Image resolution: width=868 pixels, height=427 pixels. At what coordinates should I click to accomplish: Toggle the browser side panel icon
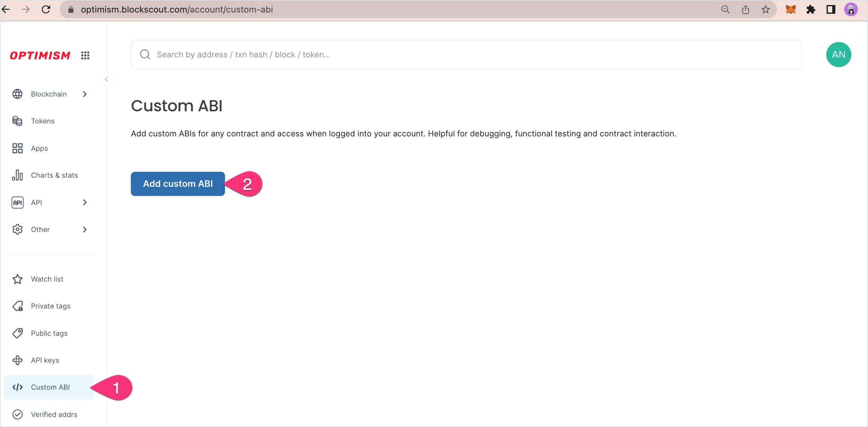click(x=831, y=9)
